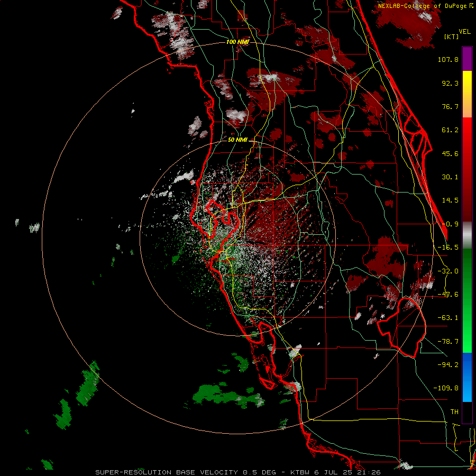Click the Lake Okeechobee outline on the map
This screenshot has height=476, width=476.
pos(401,327)
